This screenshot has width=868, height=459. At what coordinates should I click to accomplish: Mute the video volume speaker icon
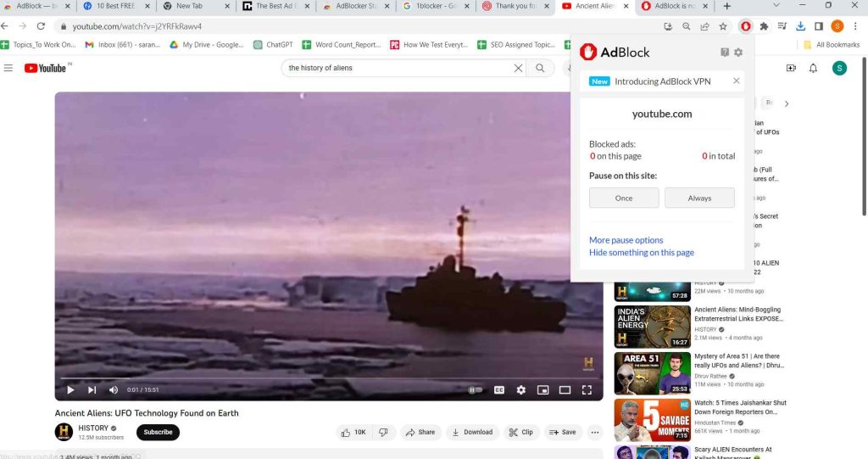coord(114,389)
